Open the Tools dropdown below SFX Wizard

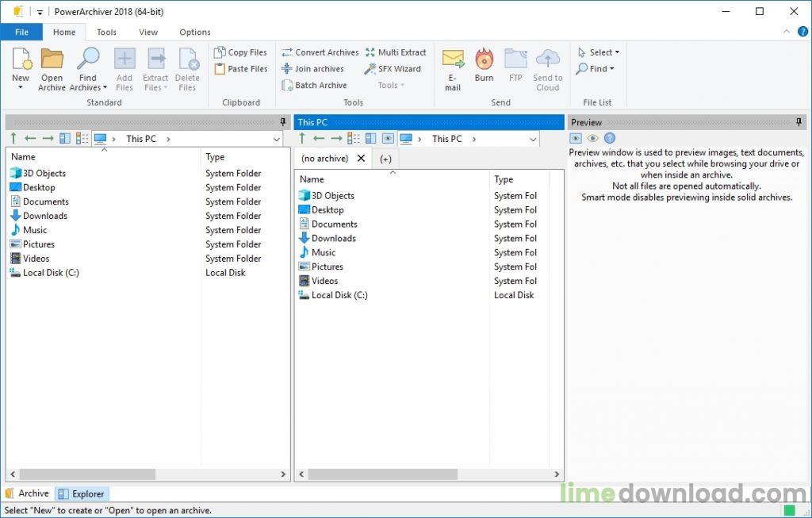pos(390,85)
